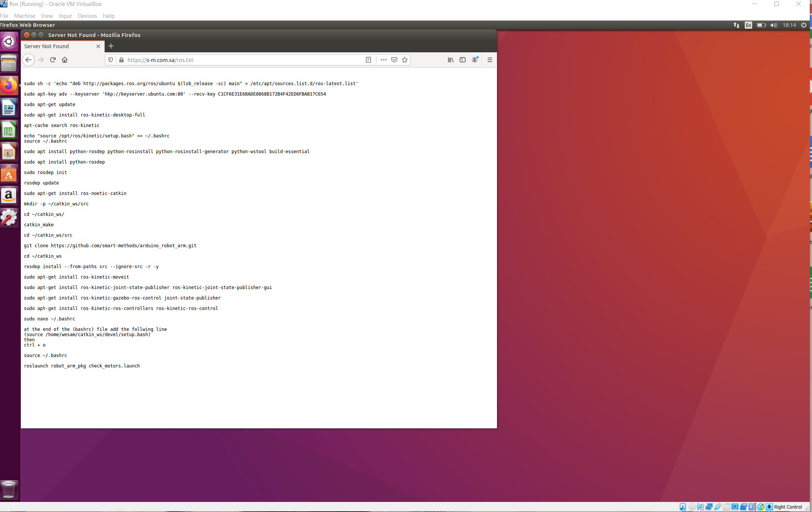
Task: Toggle the bookmark star for this page
Action: (x=405, y=60)
